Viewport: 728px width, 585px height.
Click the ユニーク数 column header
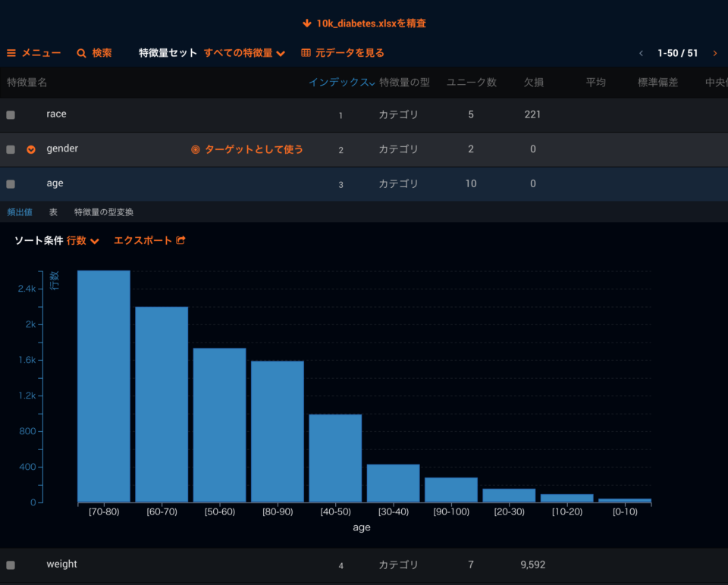click(x=472, y=83)
